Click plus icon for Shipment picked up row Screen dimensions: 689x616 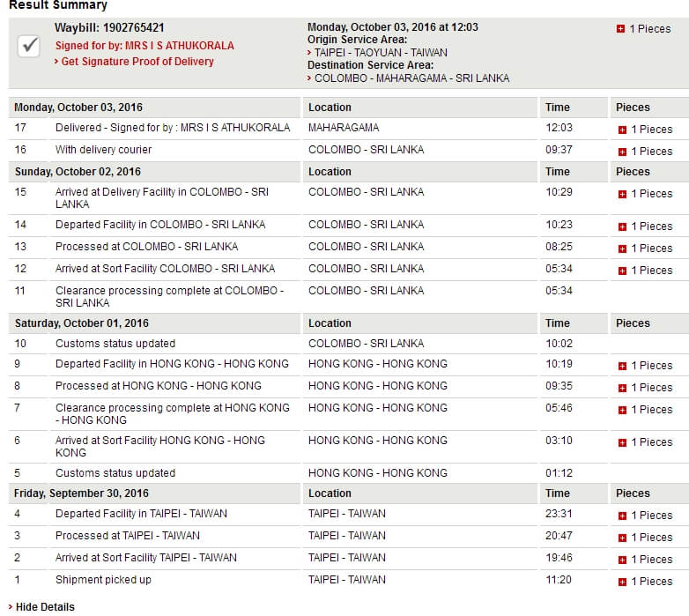pyautogui.click(x=622, y=582)
